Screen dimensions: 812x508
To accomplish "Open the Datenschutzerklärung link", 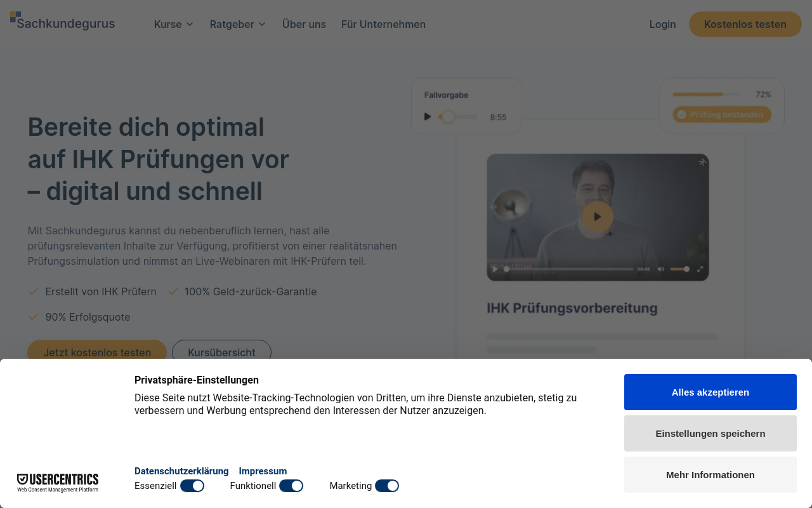I will 181,471.
